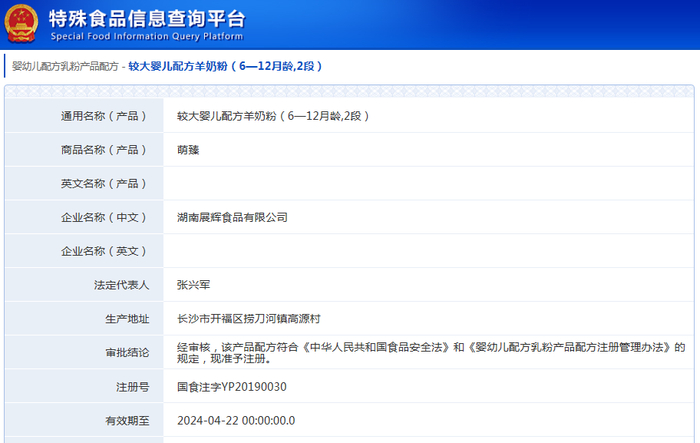The image size is (700, 443).
Task: Select expiry date 2024-04-22 00:00:00.0
Action: coord(236,421)
